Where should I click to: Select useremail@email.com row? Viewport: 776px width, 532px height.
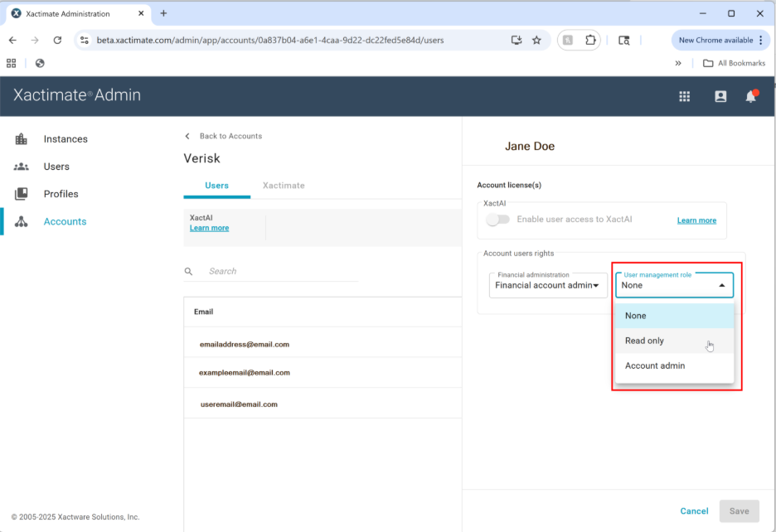[x=323, y=404]
